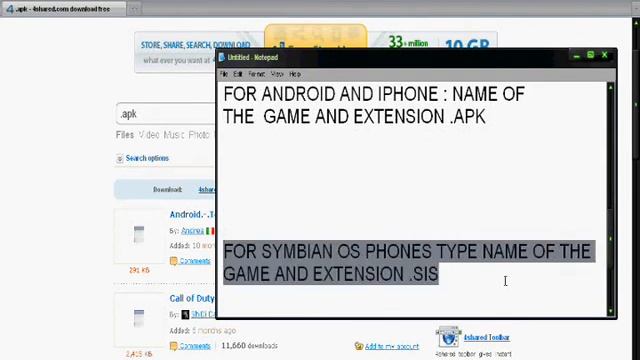Viewport: 640px width, 360px height.
Task: Minimize the Notepad window
Action: pos(576,56)
